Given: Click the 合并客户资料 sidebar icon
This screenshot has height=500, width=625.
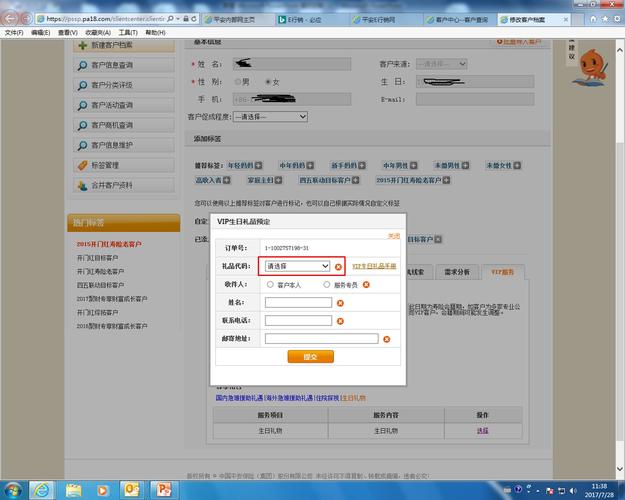Looking at the screenshot, I should point(82,185).
